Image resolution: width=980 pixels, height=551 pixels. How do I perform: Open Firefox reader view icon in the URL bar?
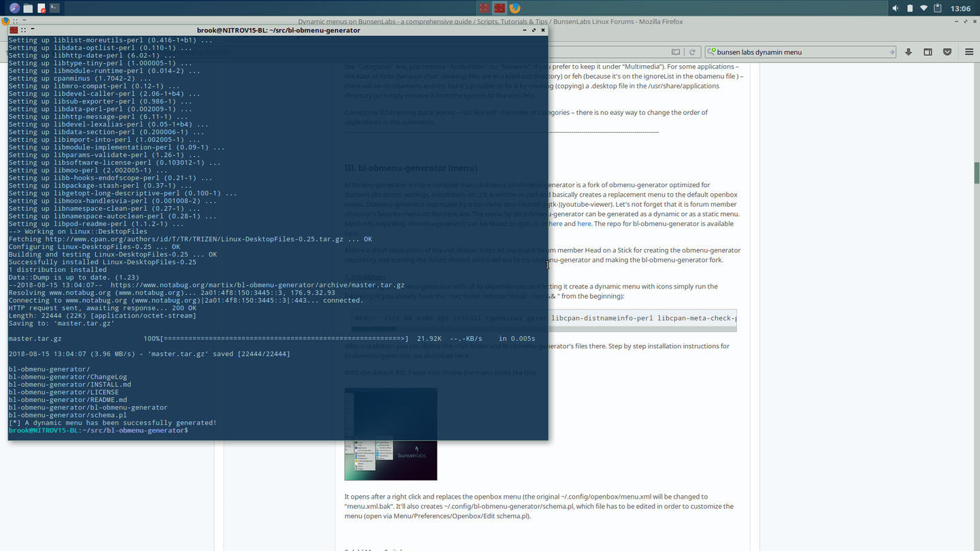point(675,52)
